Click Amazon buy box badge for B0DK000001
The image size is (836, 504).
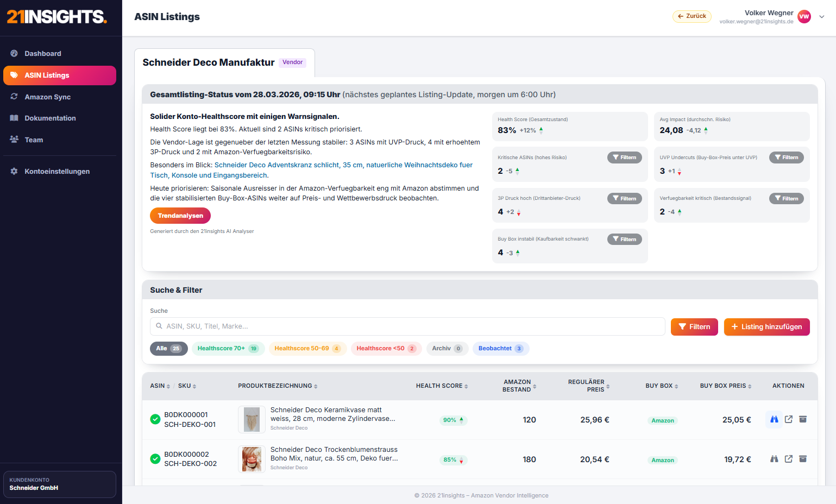coord(663,420)
